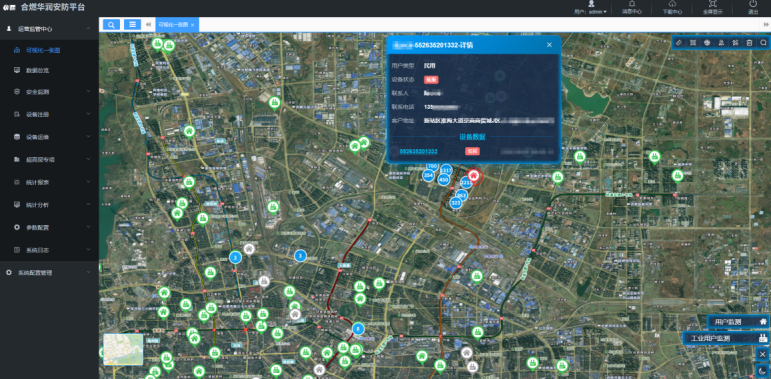Expand the 安全监测 submenu
Screen dimensions: 771x379
click(49, 91)
